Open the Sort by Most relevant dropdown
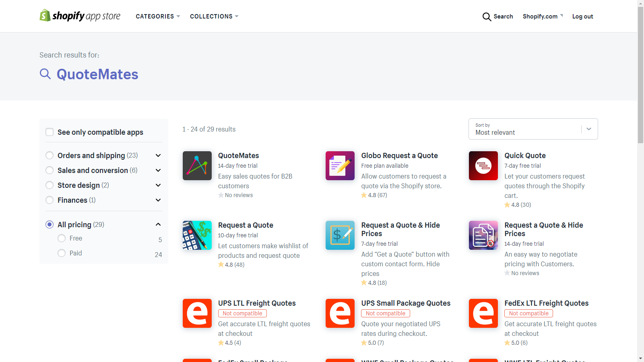Image resolution: width=644 pixels, height=362 pixels. [533, 129]
